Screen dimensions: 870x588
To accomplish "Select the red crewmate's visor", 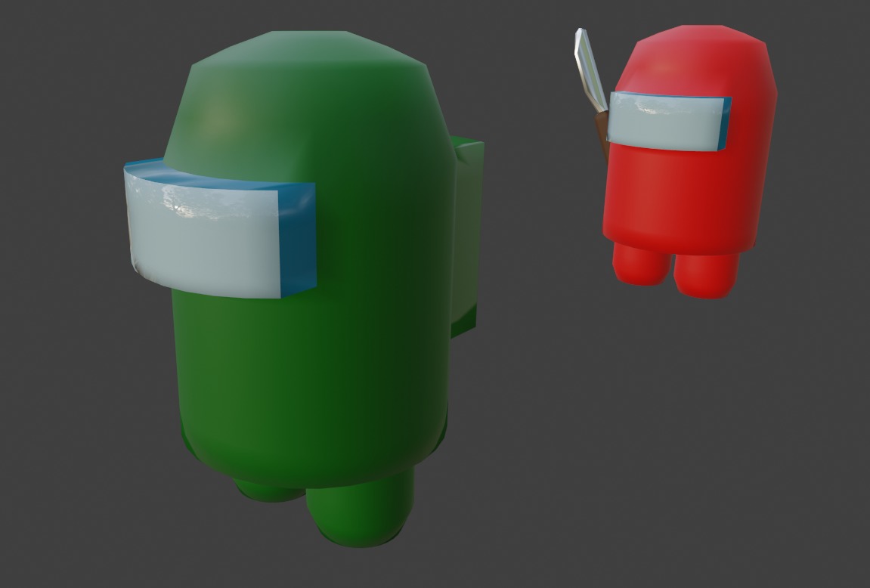I will coord(669,122).
